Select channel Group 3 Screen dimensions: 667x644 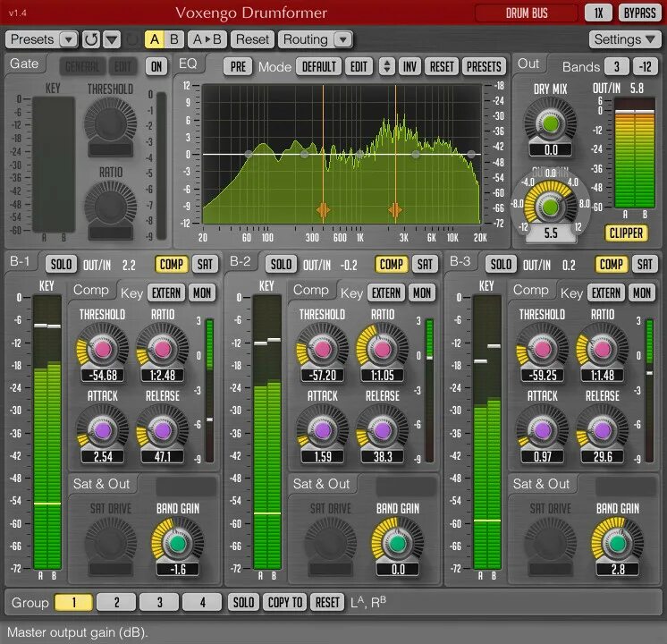pyautogui.click(x=159, y=602)
